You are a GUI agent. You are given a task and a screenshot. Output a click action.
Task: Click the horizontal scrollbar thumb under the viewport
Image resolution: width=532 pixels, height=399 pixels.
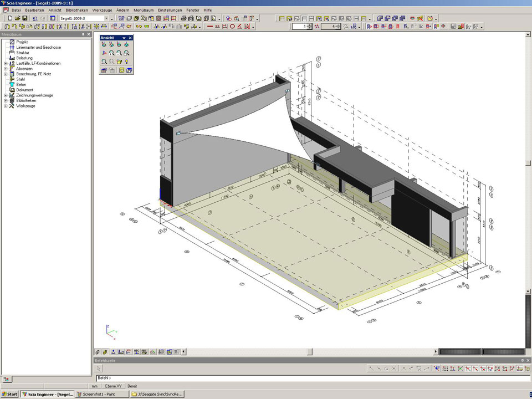click(x=310, y=351)
